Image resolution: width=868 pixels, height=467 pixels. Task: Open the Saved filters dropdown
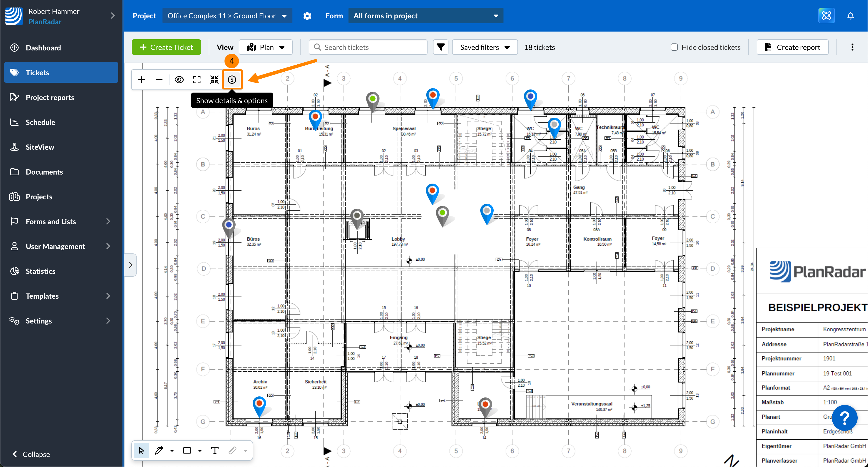(x=484, y=47)
